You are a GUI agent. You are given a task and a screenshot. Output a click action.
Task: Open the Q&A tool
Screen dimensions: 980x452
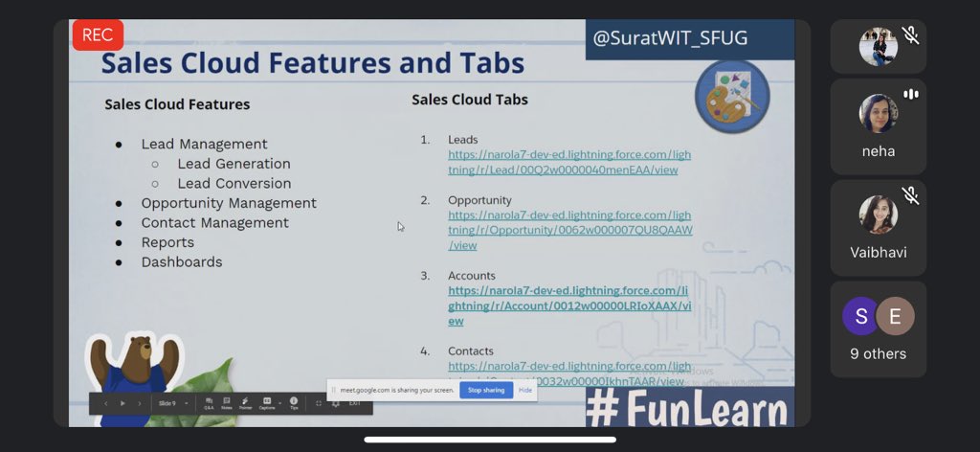click(209, 404)
